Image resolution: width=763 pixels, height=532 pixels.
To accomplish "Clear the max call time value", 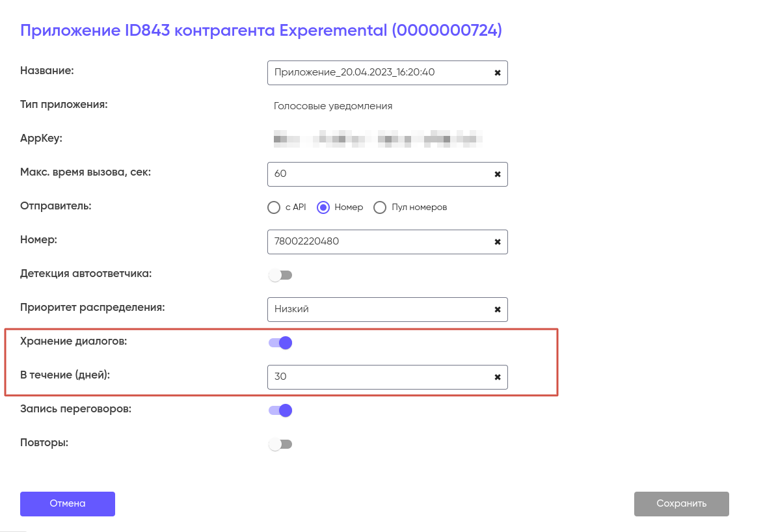I will click(x=498, y=174).
